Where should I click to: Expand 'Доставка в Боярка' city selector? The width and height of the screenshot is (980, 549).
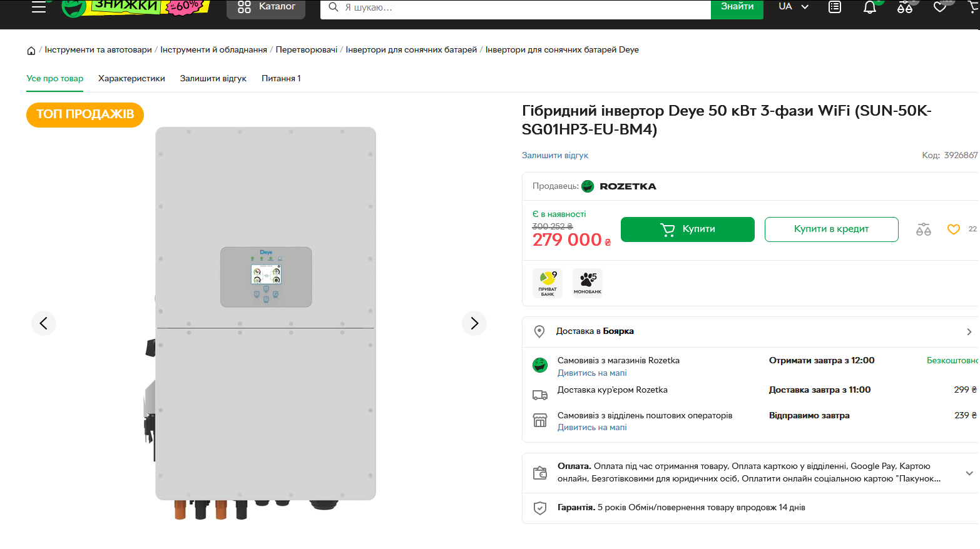coord(751,332)
